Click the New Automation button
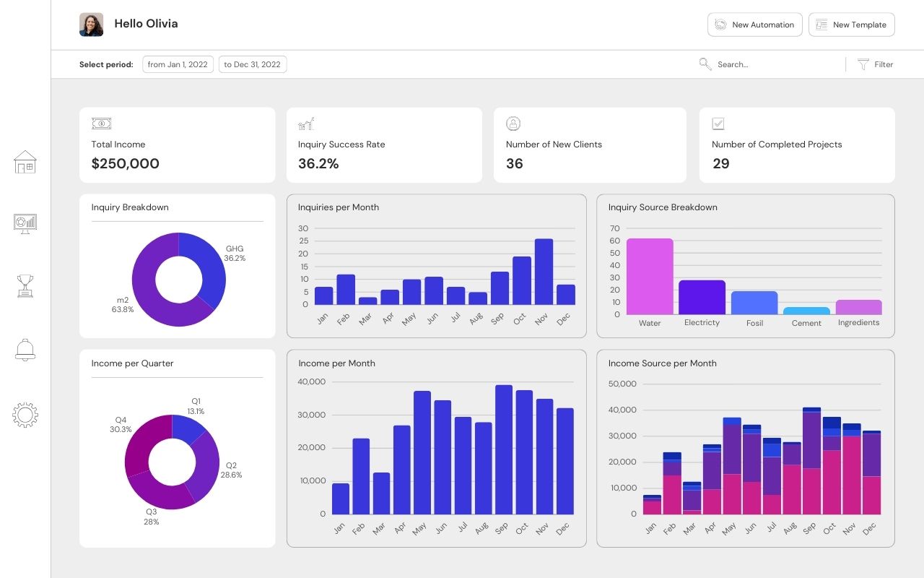 [x=755, y=25]
